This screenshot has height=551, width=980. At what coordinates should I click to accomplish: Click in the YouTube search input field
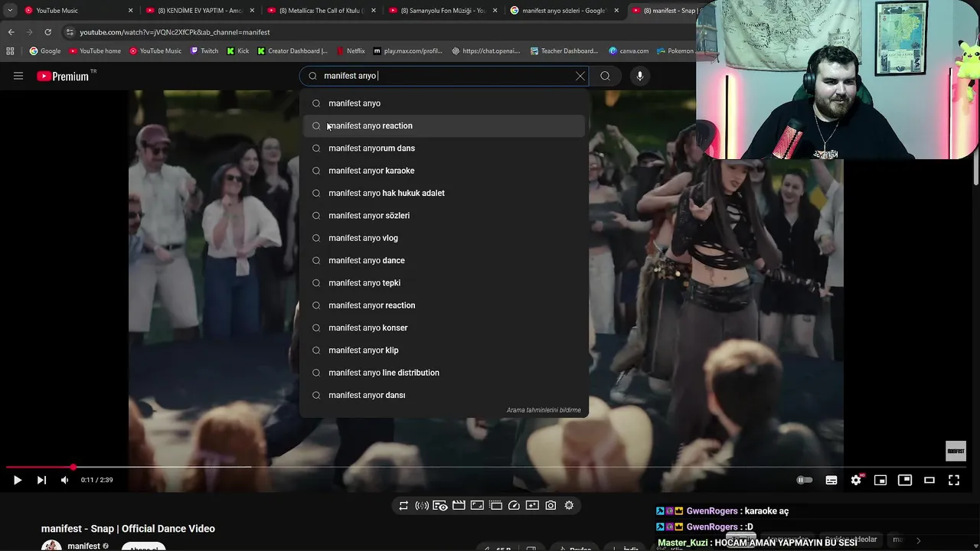[446, 76]
